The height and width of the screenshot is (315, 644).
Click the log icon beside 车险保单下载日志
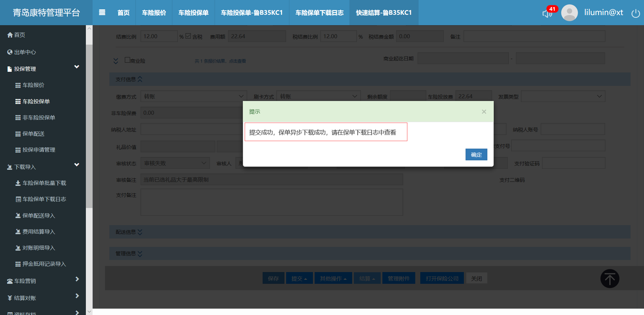tap(18, 199)
